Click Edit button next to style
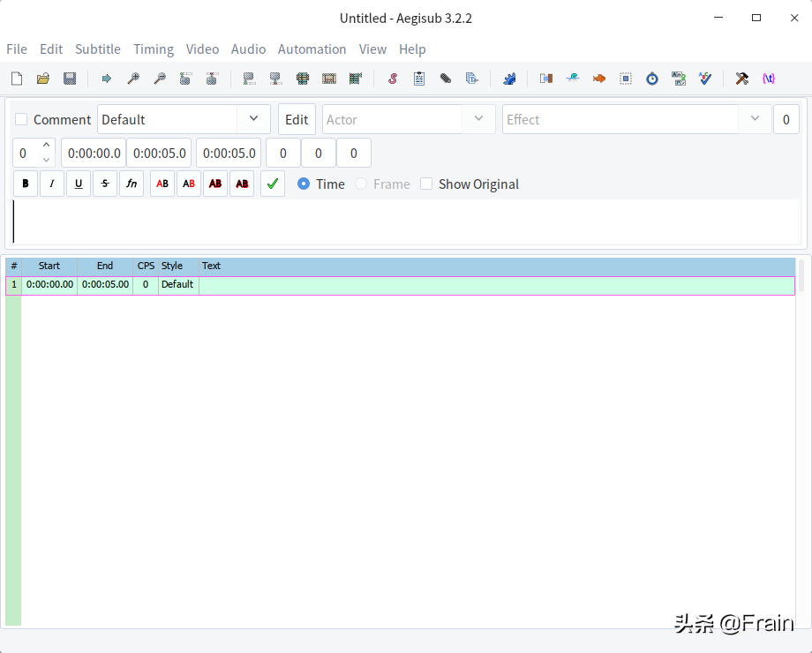Image resolution: width=812 pixels, height=653 pixels. pos(297,120)
